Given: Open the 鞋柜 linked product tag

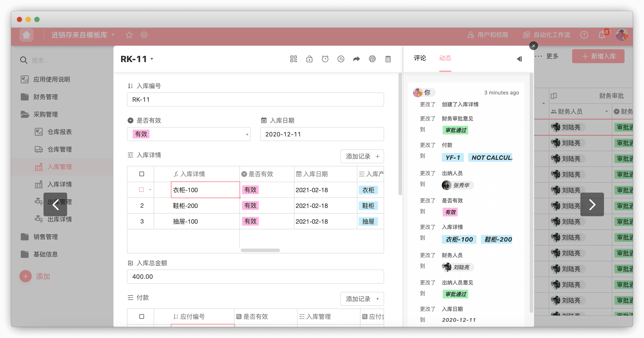Looking at the screenshot, I should pyautogui.click(x=368, y=206).
